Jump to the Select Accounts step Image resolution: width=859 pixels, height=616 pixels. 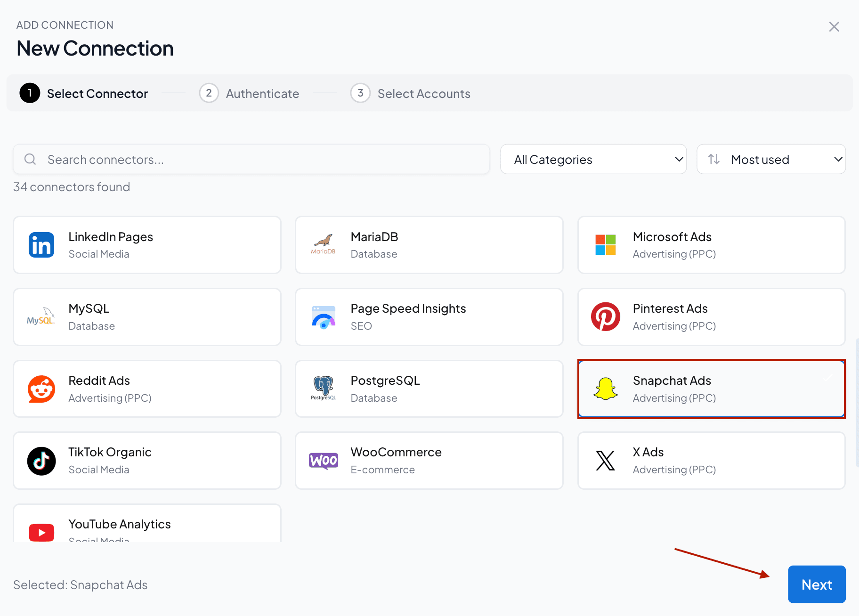(x=411, y=93)
